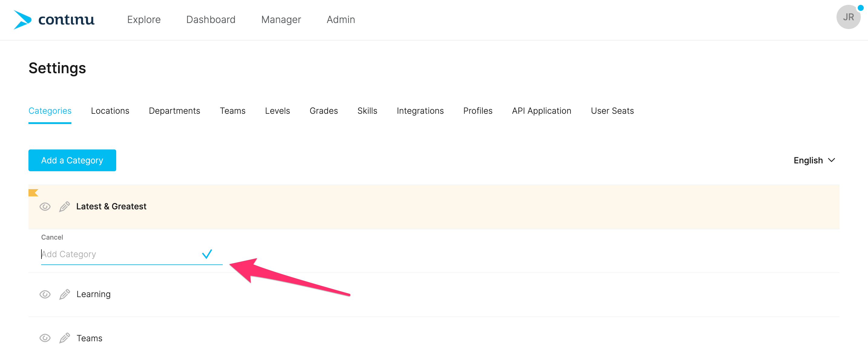Open the Admin navigation item
Viewport: 868px width, 357px height.
[341, 20]
